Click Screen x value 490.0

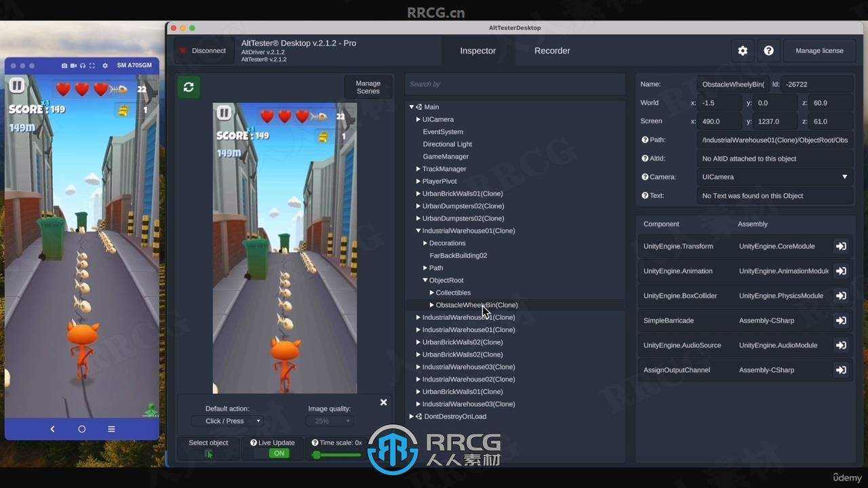click(719, 121)
